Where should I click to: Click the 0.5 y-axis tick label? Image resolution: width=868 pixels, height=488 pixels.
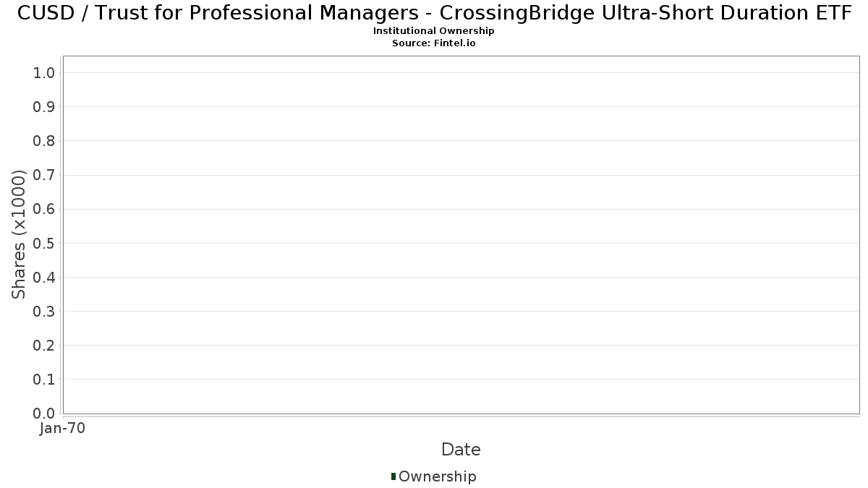[x=44, y=243]
